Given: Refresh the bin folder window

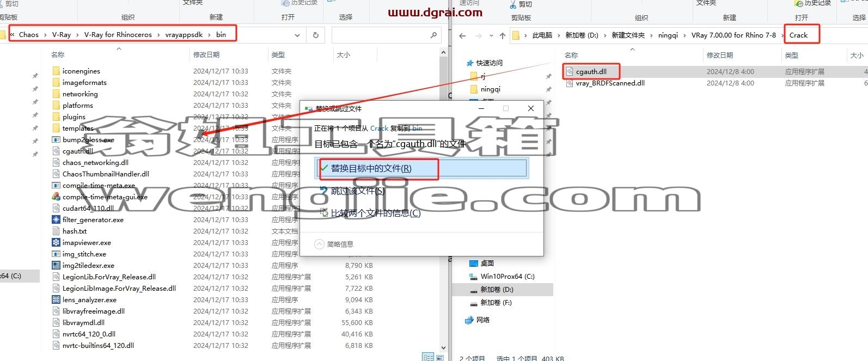Looking at the screenshot, I should pyautogui.click(x=315, y=35).
